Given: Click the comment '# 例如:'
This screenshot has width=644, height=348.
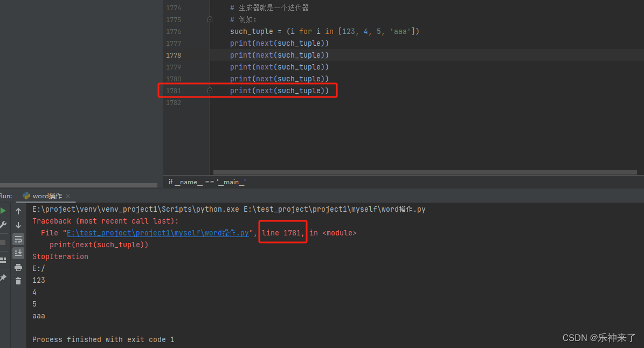Looking at the screenshot, I should tap(243, 20).
